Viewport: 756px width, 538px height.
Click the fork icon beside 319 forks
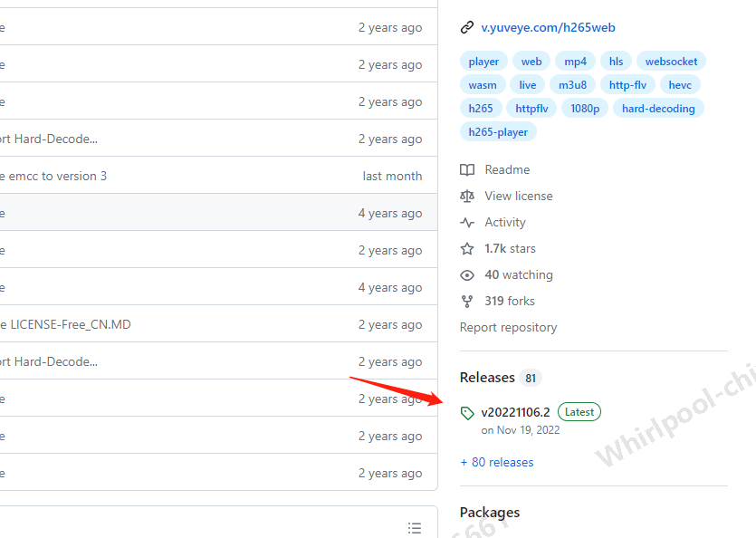[x=466, y=301]
